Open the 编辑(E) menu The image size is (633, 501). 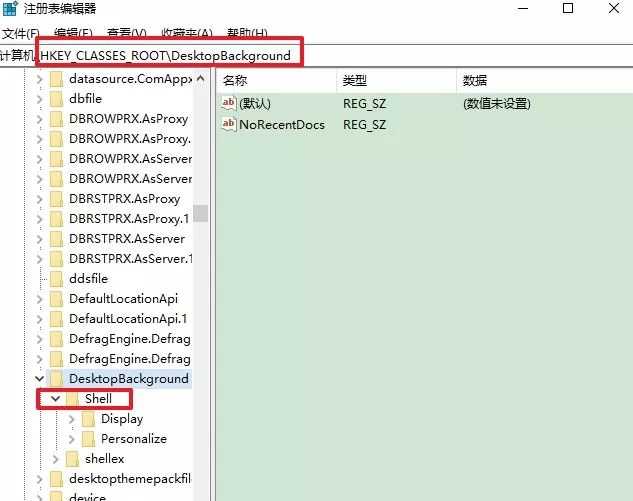73,33
